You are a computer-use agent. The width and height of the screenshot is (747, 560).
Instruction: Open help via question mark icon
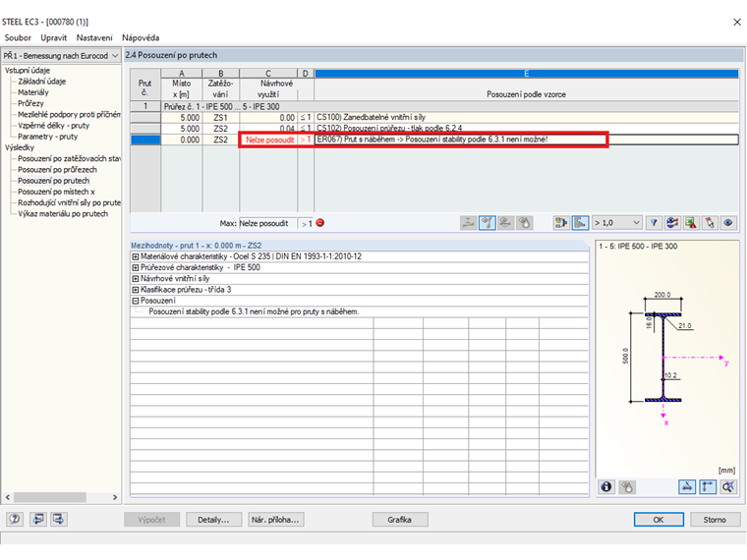pos(15,519)
